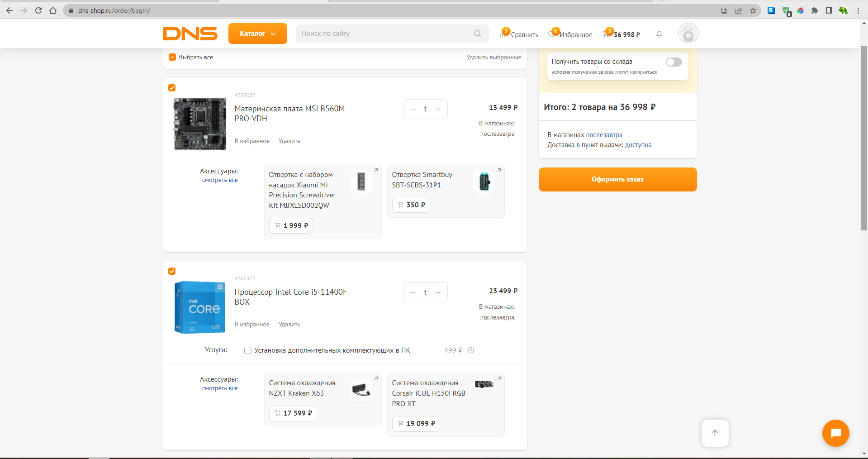Click the Intel Core i5 box image

pos(200,307)
